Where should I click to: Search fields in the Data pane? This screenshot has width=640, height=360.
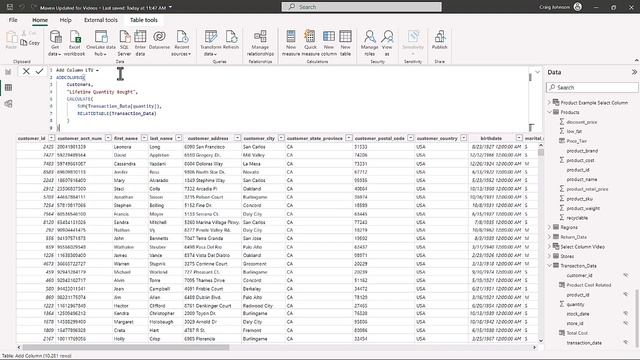click(x=592, y=87)
